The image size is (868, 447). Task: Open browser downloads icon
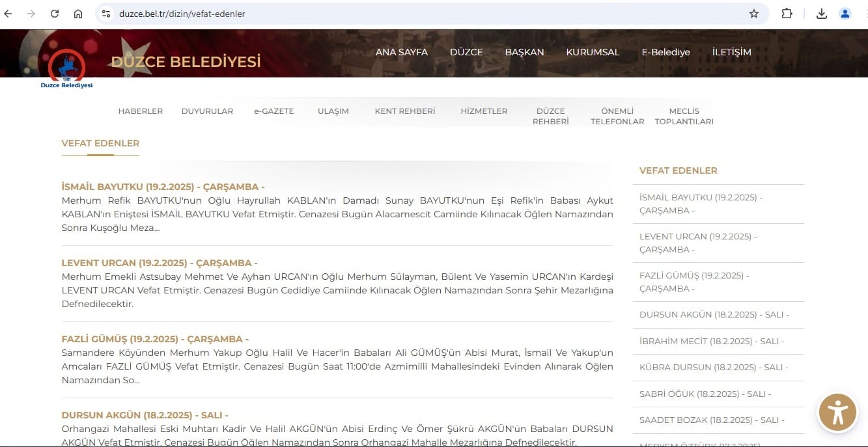[822, 14]
